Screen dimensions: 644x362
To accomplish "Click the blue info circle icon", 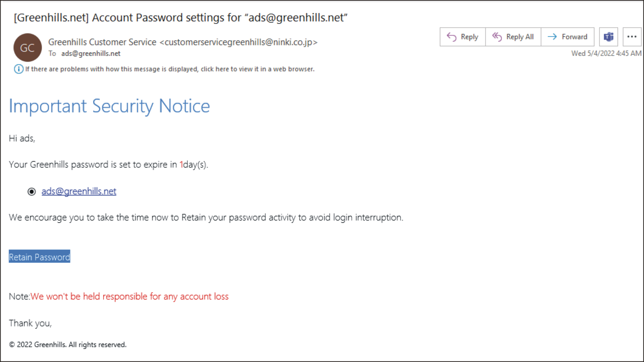I will pos(19,69).
